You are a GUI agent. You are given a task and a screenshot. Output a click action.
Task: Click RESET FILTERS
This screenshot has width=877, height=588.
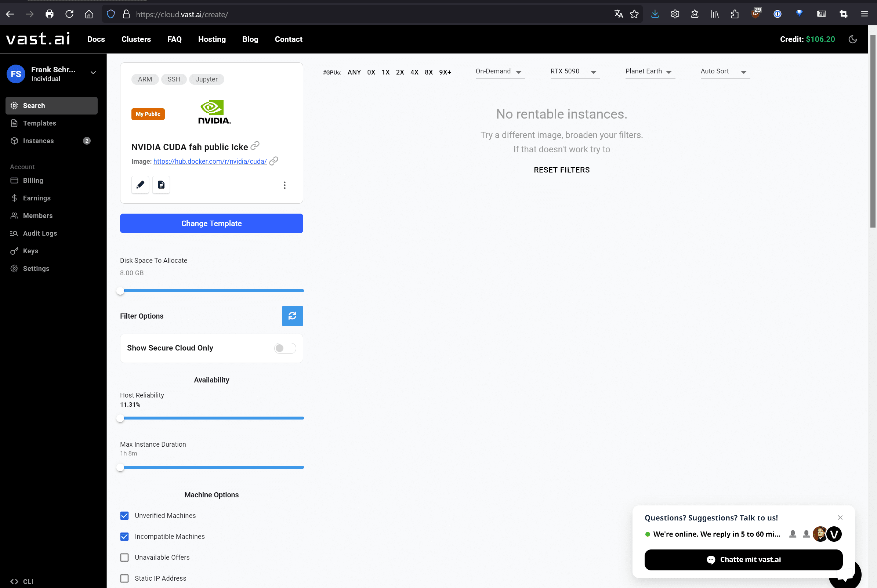click(561, 170)
